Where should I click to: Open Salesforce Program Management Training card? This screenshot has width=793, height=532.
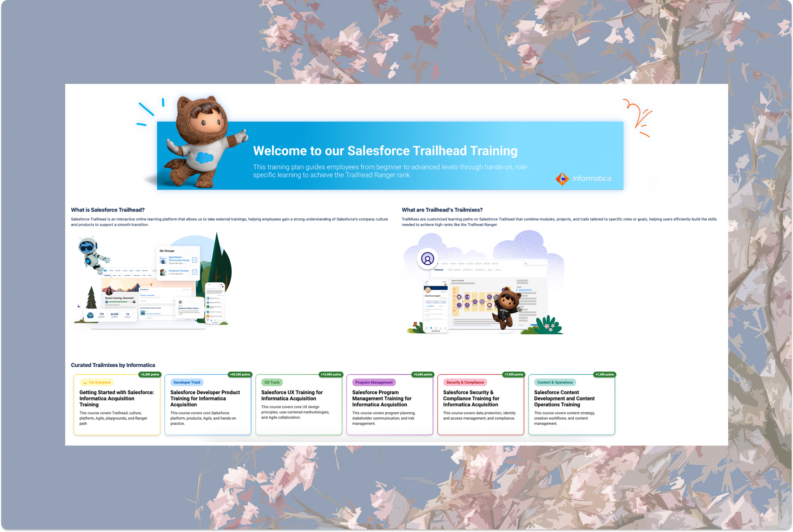[390, 404]
